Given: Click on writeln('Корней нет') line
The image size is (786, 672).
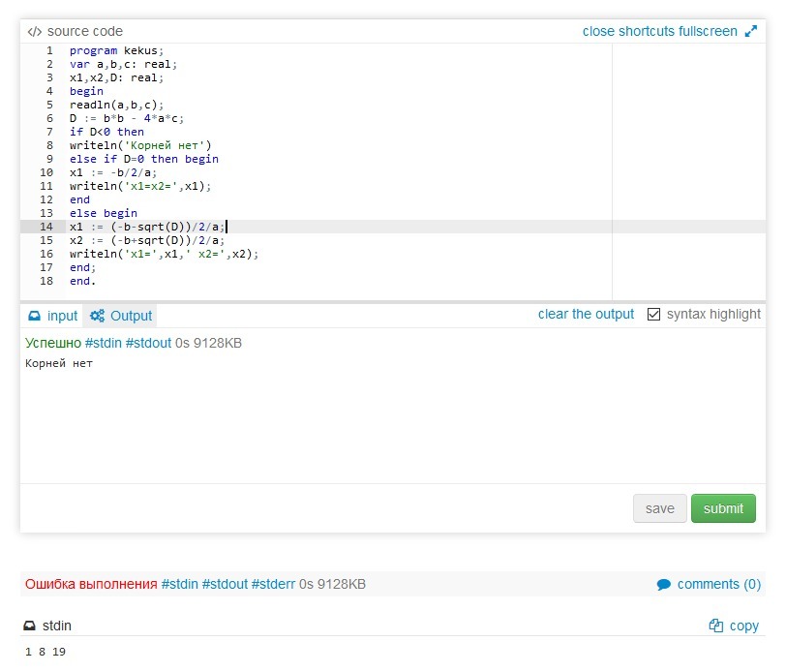Looking at the screenshot, I should [140, 145].
